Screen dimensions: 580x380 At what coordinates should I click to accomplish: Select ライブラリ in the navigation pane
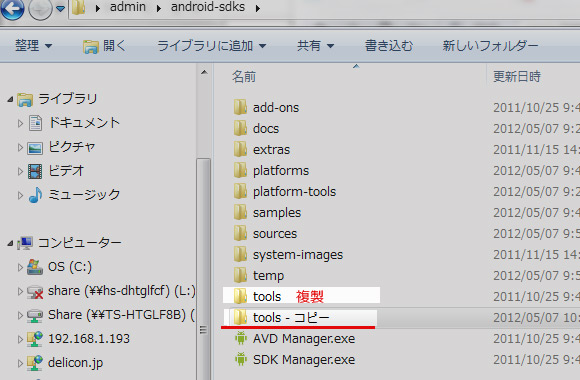pos(68,99)
